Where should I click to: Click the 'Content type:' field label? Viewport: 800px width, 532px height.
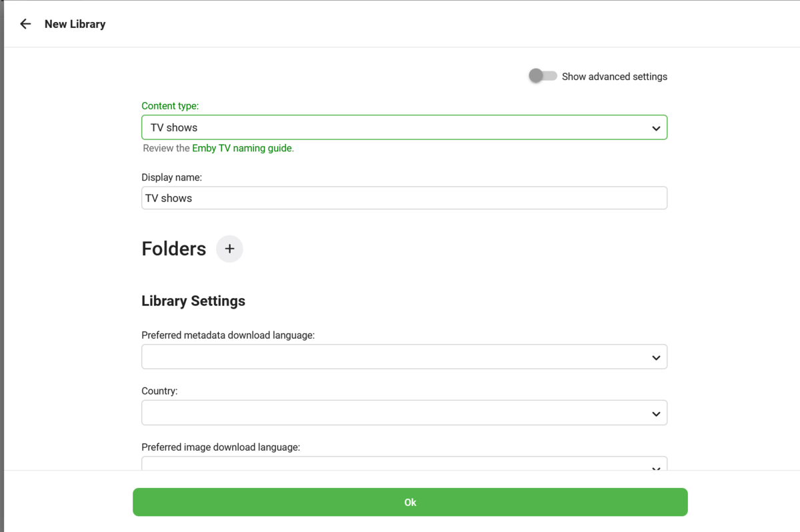point(170,106)
